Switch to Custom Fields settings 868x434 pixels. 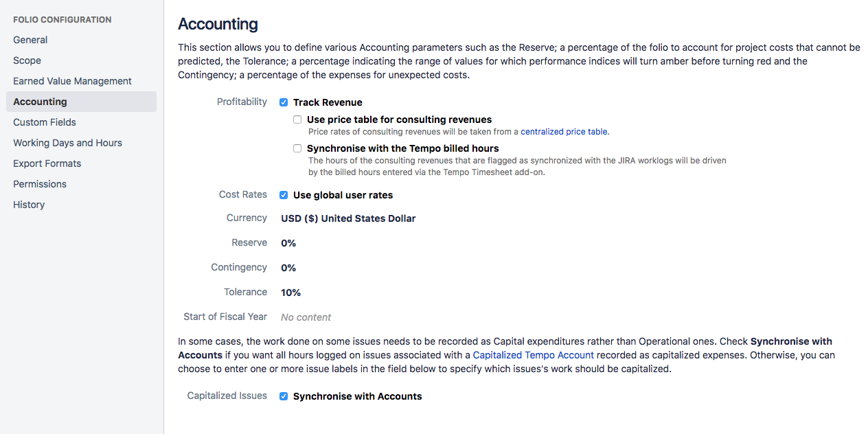[x=45, y=122]
